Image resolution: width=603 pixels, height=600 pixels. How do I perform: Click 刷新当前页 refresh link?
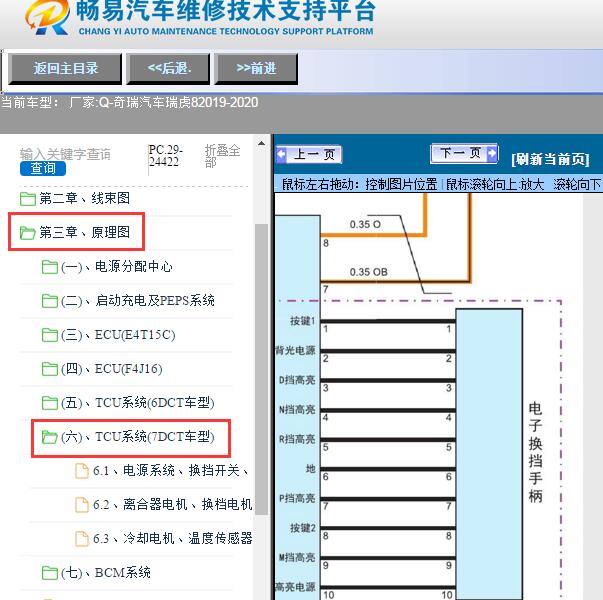pos(550,159)
